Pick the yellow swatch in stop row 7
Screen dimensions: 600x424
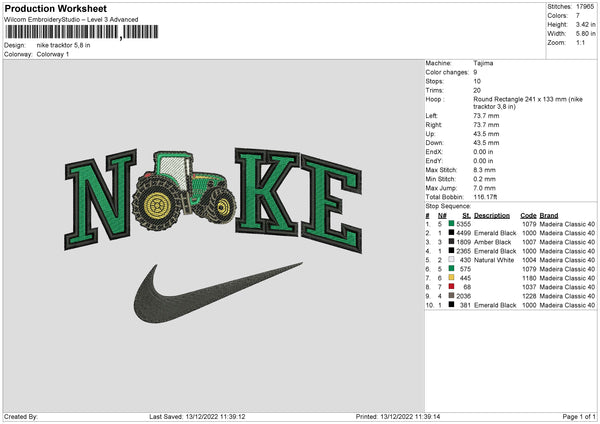point(452,278)
